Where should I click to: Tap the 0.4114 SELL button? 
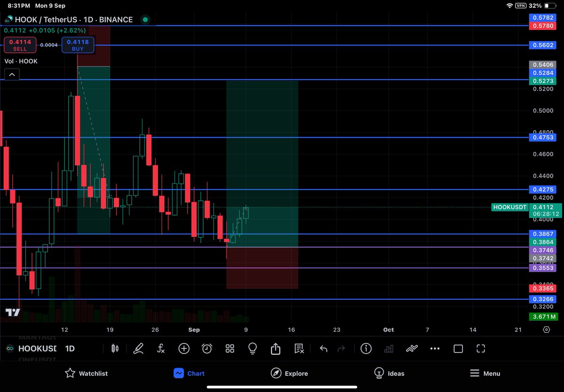(x=20, y=45)
